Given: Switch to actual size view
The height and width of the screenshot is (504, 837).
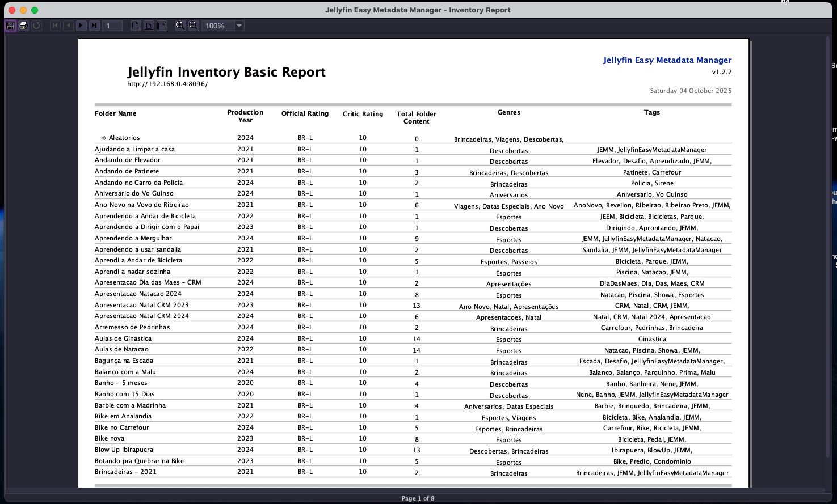Looking at the screenshot, I should pyautogui.click(x=136, y=26).
